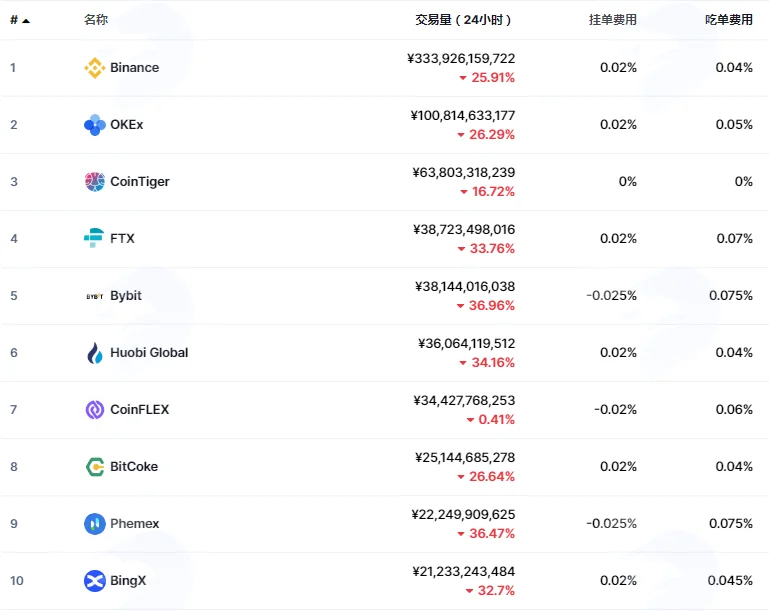Click the CoinTiger exchange logo
The height and width of the screenshot is (611, 769).
(x=95, y=181)
